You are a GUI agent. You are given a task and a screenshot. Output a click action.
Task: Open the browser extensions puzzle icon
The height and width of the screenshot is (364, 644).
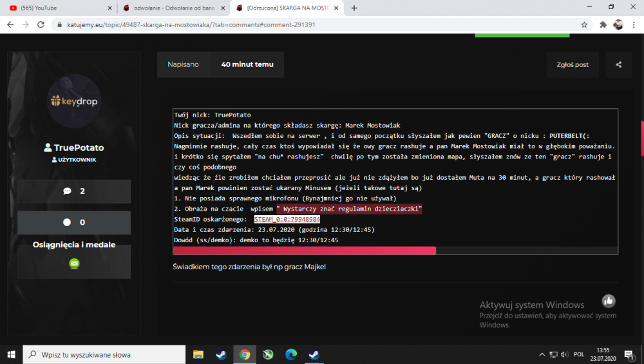(x=603, y=24)
